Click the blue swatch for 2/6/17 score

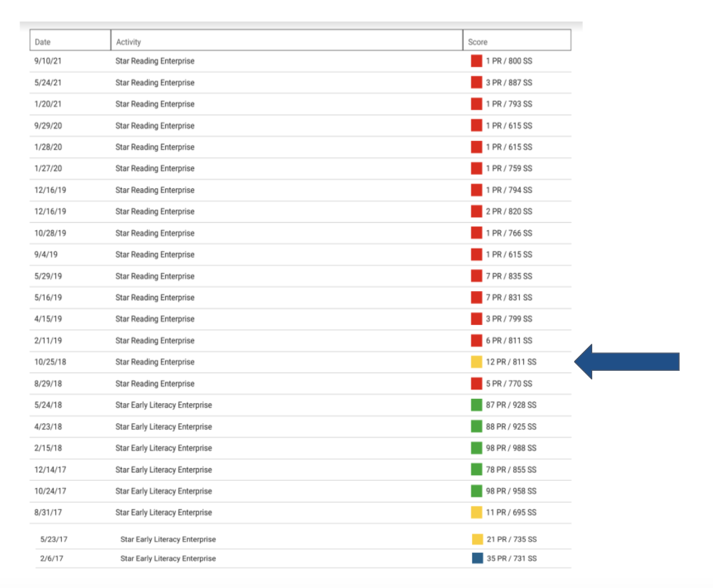click(477, 558)
